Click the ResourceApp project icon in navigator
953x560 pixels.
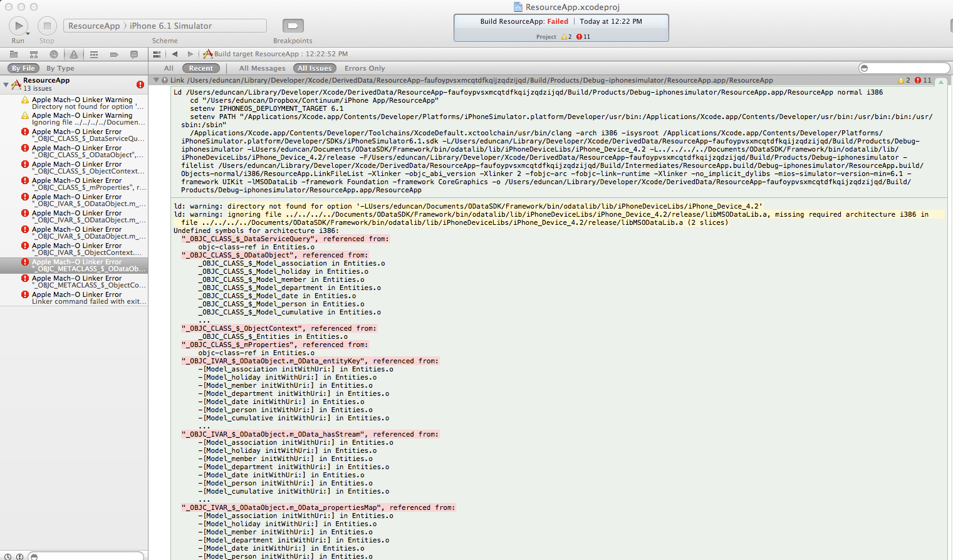click(x=16, y=85)
